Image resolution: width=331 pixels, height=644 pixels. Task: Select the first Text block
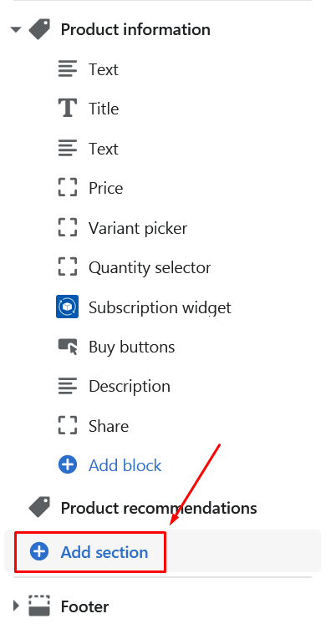coord(104,69)
